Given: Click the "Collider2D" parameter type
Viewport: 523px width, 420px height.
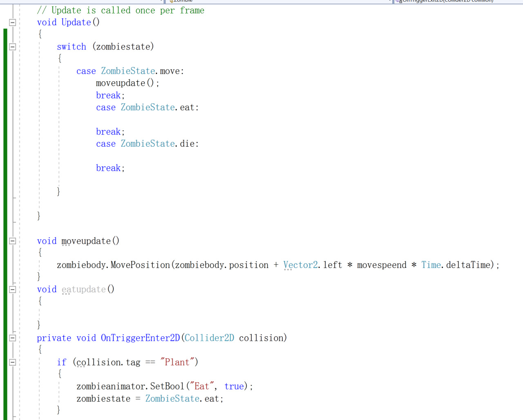Looking at the screenshot, I should click(210, 338).
